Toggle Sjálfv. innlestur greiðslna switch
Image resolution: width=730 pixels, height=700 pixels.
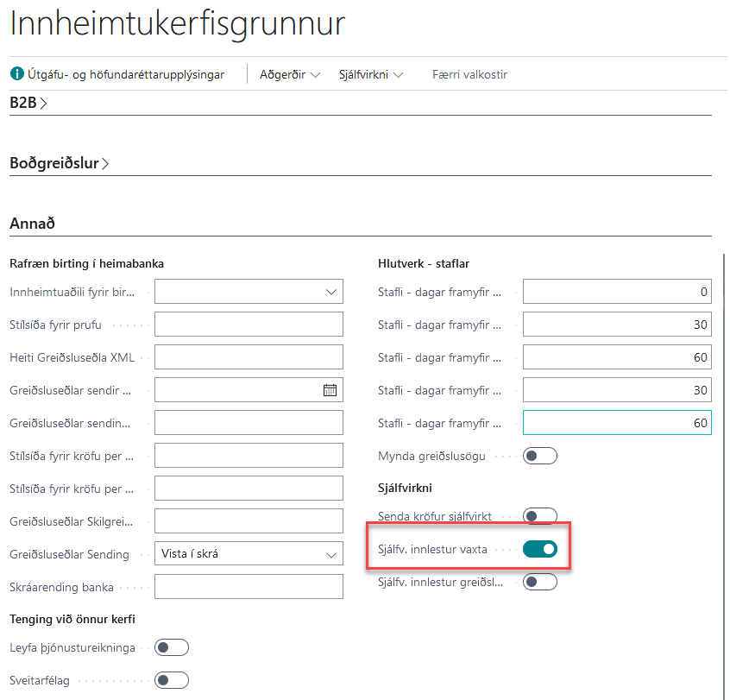540,582
